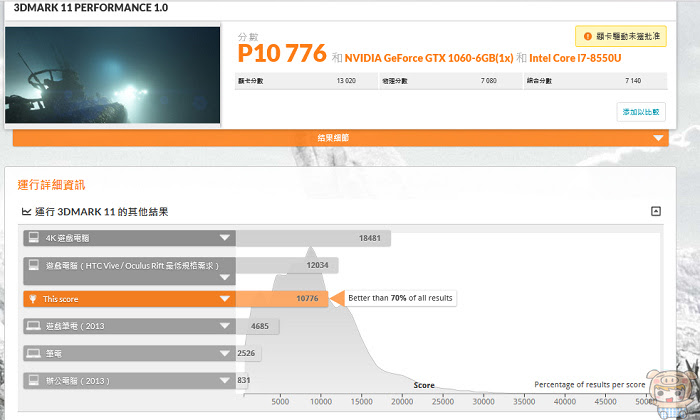This screenshot has width=700, height=420.
Task: Click the Score axis label
Action: pos(424,385)
